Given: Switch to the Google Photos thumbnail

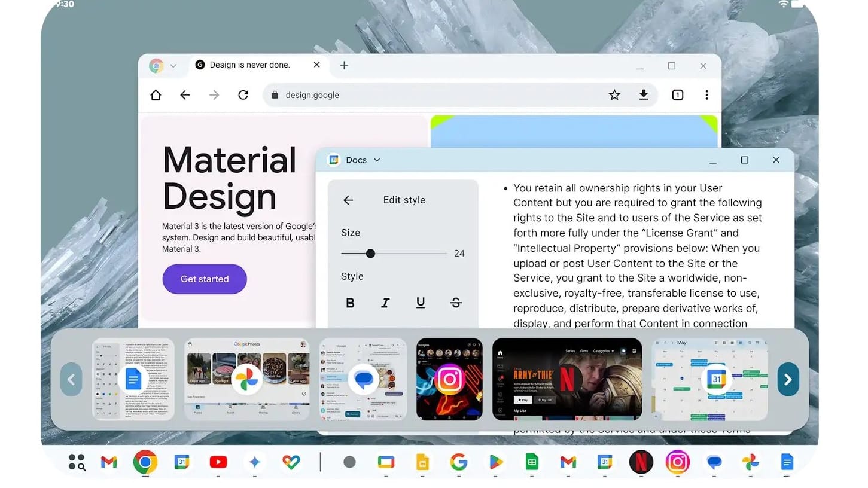Looking at the screenshot, I should click(246, 379).
